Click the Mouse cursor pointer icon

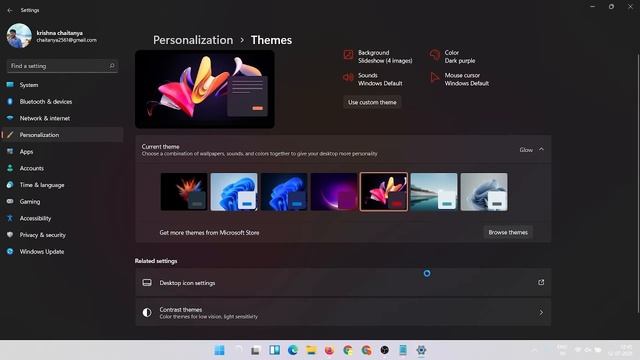click(x=435, y=77)
